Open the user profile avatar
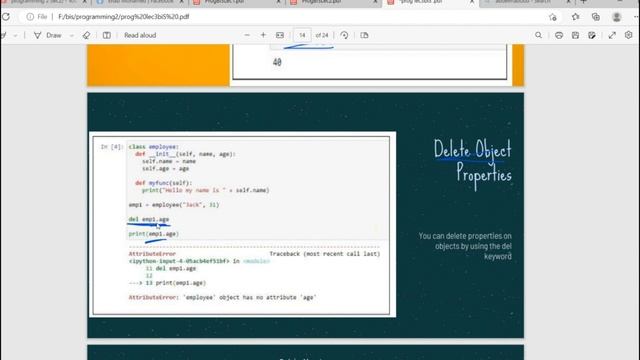 point(617,17)
